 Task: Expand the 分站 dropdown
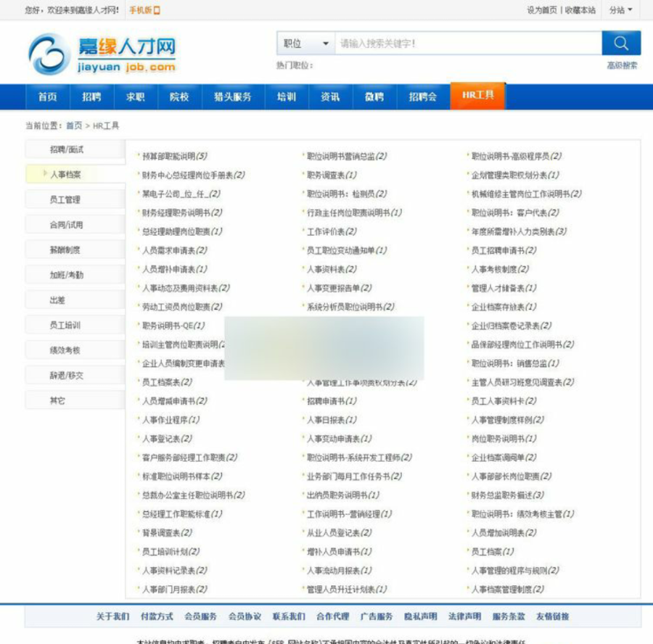620,10
